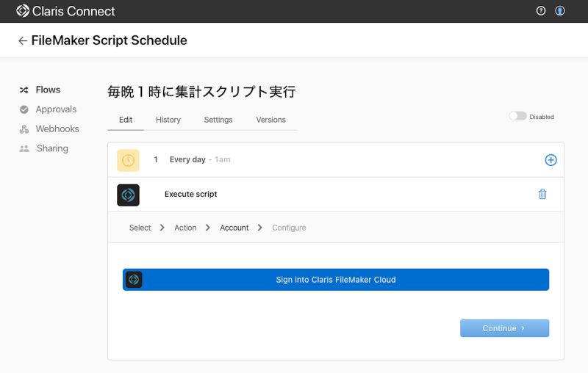The image size is (588, 373).
Task: Click the Sharing people icon
Action: (x=24, y=148)
